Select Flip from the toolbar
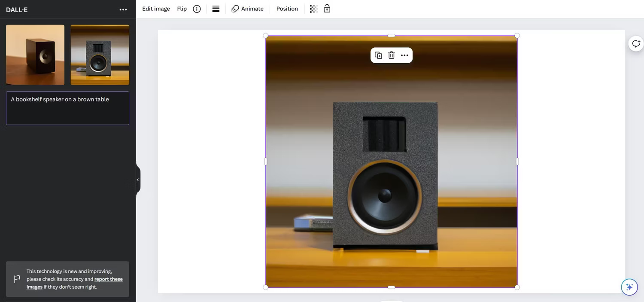This screenshot has height=302, width=644. [182, 9]
